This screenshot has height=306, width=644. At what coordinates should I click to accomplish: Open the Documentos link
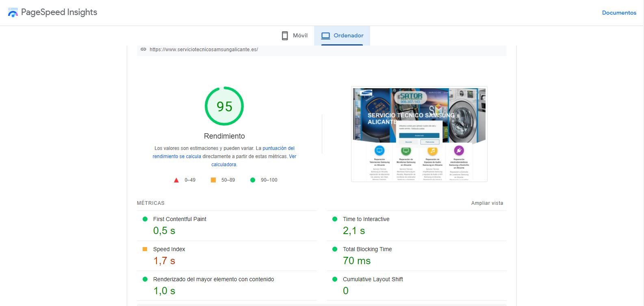(x=619, y=13)
